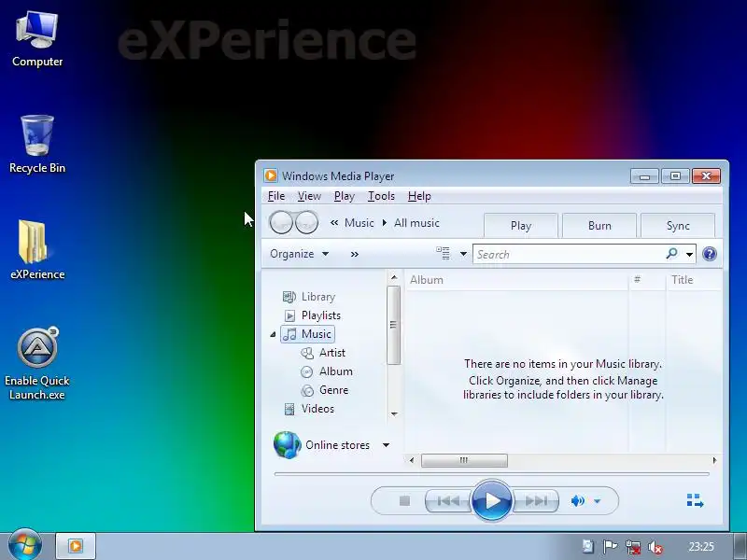
Task: Open the Help menu
Action: 419,196
